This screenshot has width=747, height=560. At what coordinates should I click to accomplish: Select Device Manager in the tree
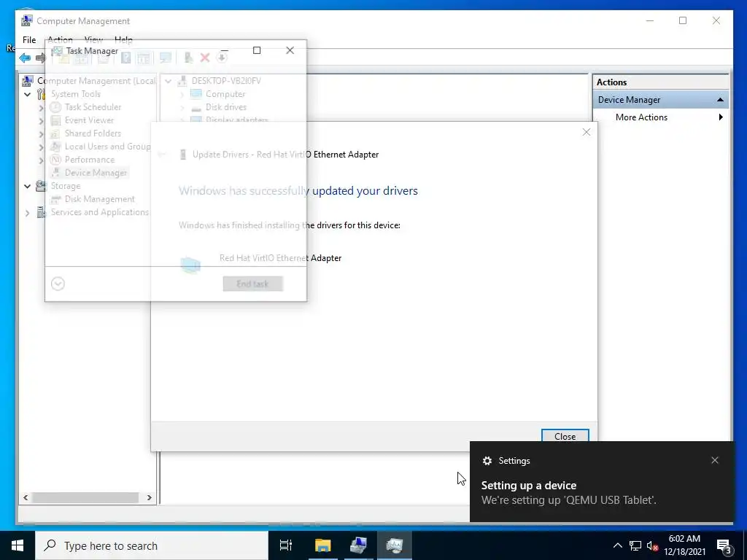point(96,172)
